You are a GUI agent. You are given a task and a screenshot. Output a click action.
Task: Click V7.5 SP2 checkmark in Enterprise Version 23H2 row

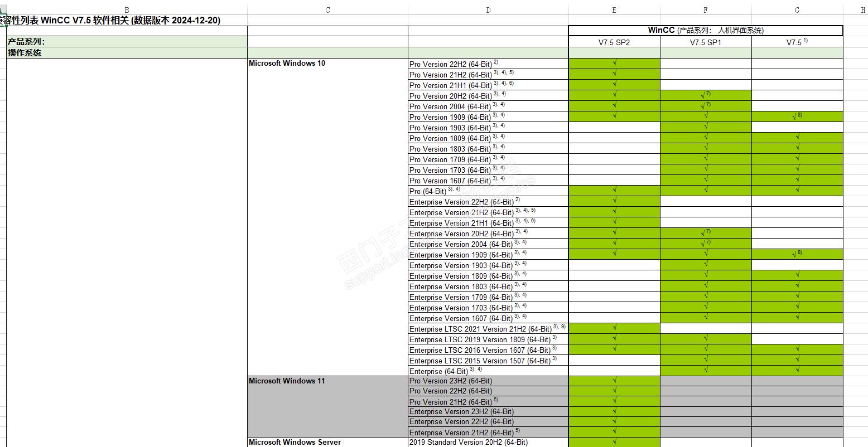point(614,411)
